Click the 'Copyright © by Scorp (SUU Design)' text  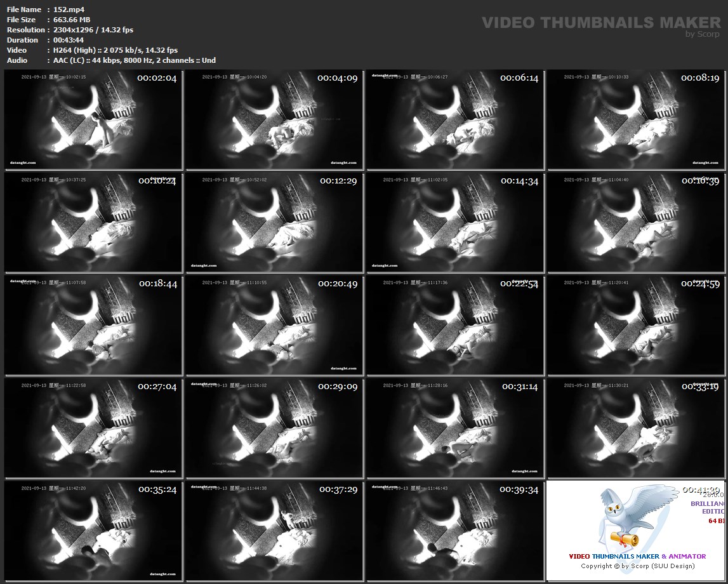click(637, 566)
